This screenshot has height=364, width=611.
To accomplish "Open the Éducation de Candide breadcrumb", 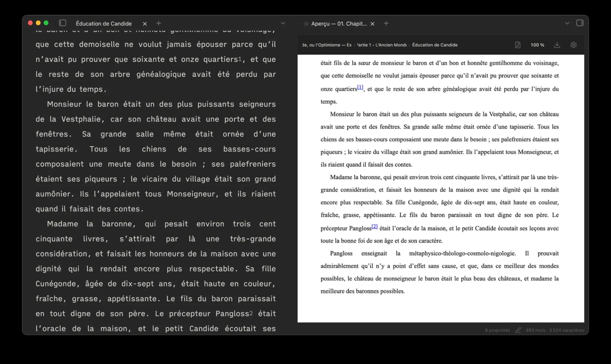I will click(435, 45).
